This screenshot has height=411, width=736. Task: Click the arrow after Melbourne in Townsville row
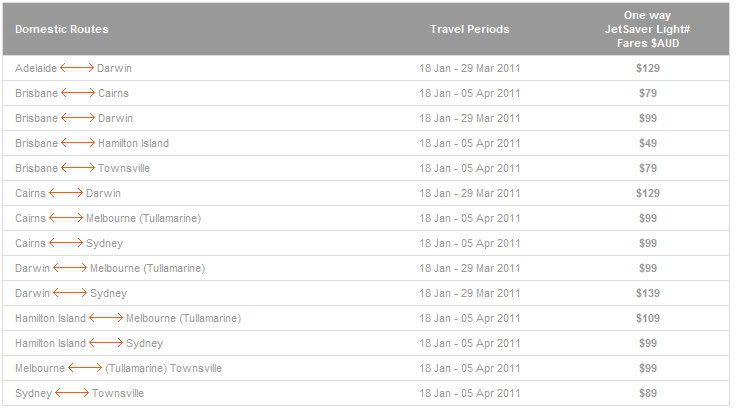pos(85,368)
